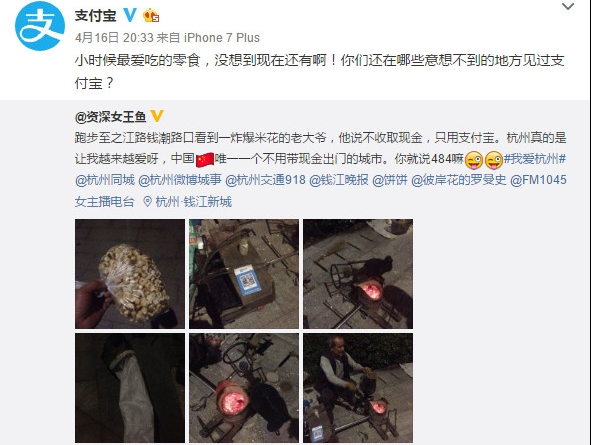Expand the post options chevron menu

pos(568,6)
